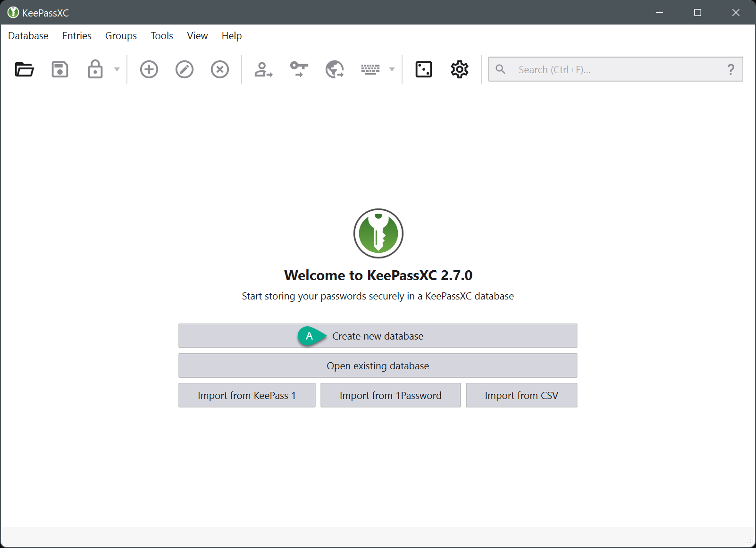Image resolution: width=756 pixels, height=548 pixels.
Task: Click Create new database button
Action: (x=378, y=336)
